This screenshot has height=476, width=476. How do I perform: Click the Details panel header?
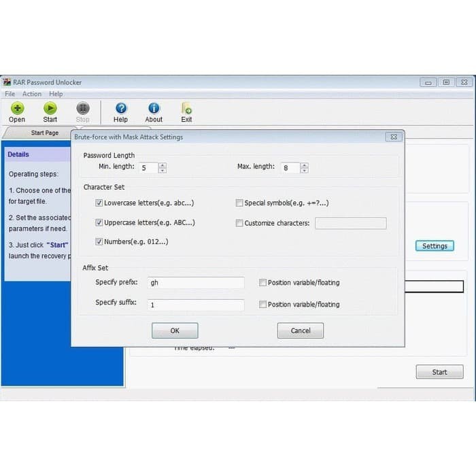[37, 154]
